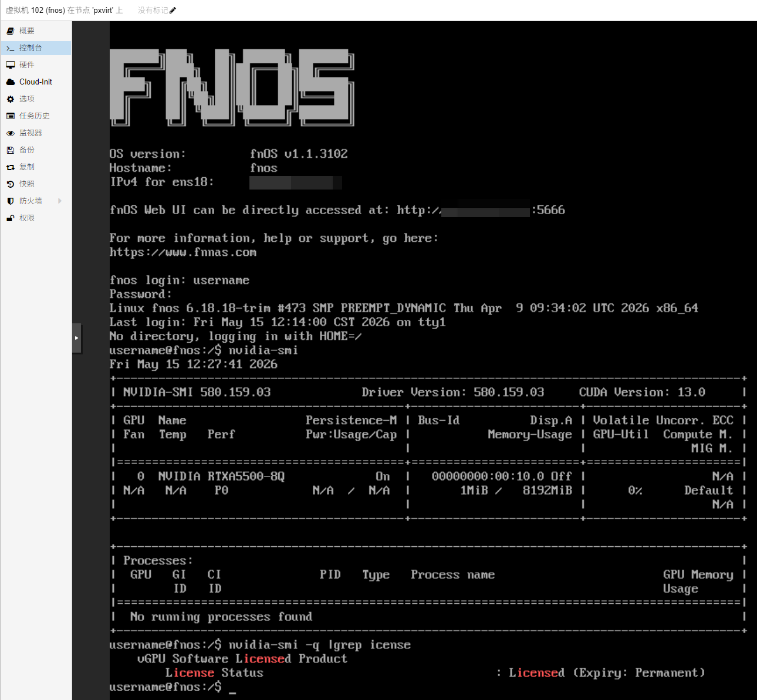Click the 'Process name' column header
This screenshot has height=700, width=757.
coord(452,575)
